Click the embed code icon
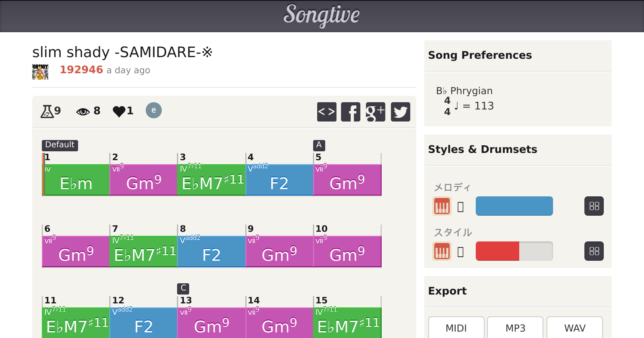Image resolution: width=644 pixels, height=338 pixels. [x=326, y=112]
